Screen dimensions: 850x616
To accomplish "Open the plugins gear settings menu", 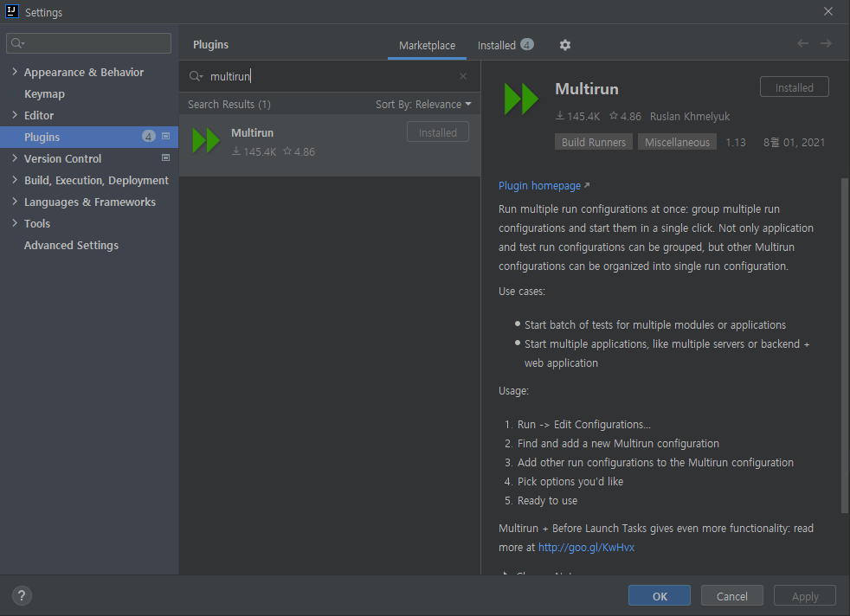I will tap(565, 45).
